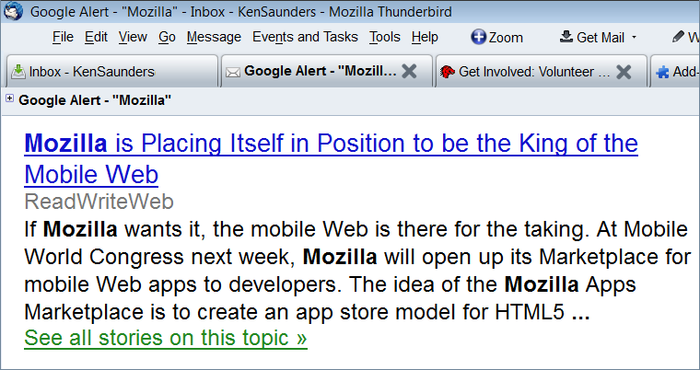The image size is (700, 370).
Task: Open the Edit menu
Action: (x=96, y=37)
